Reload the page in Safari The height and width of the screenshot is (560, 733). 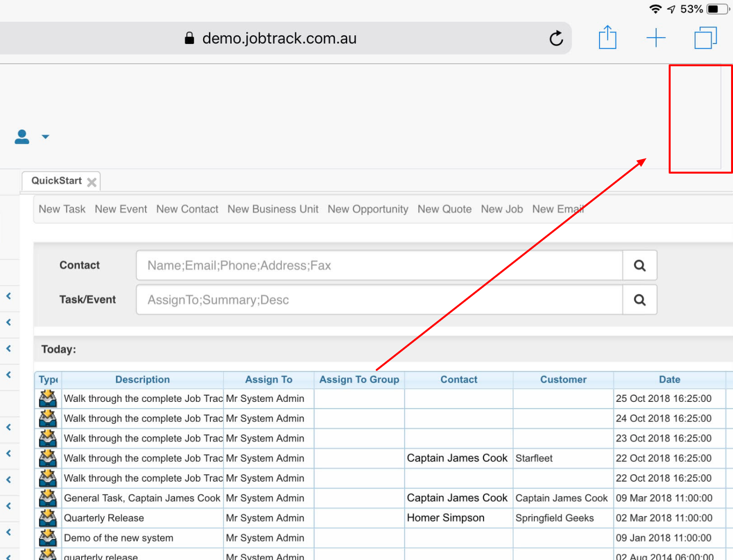tap(557, 38)
